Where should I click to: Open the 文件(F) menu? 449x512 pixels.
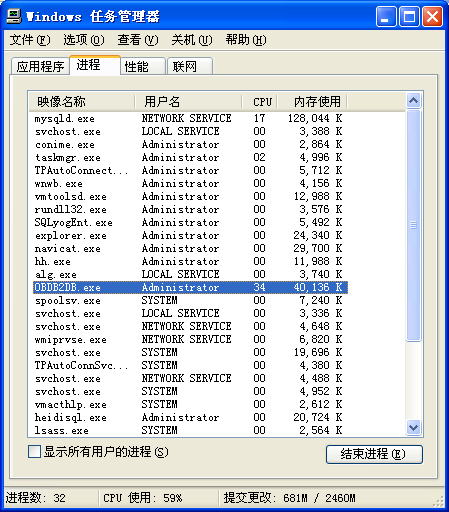(x=30, y=40)
